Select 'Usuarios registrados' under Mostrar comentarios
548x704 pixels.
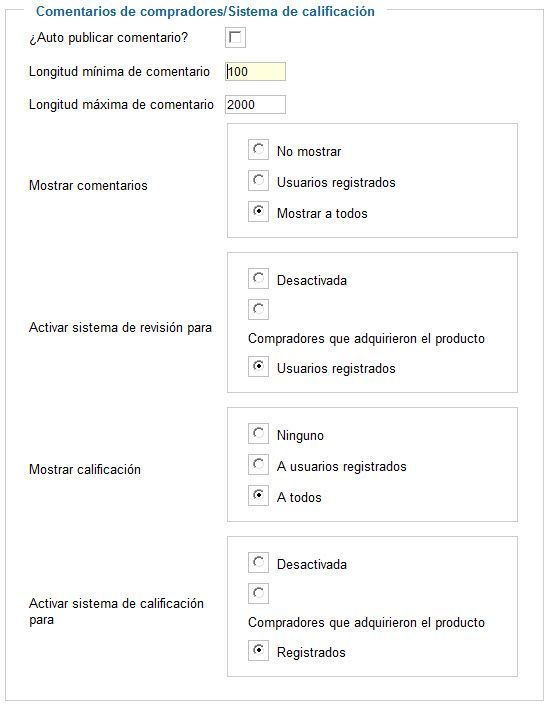click(259, 180)
